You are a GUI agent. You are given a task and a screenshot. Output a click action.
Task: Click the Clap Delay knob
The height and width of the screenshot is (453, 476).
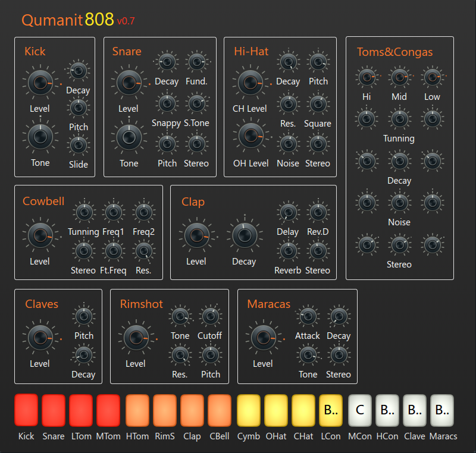point(289,212)
